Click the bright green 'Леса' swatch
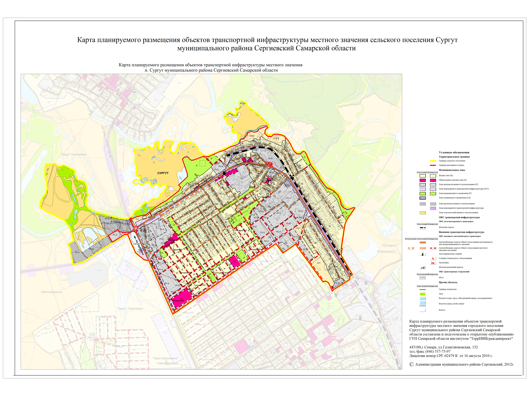The width and height of the screenshot is (532, 396). [x=423, y=294]
